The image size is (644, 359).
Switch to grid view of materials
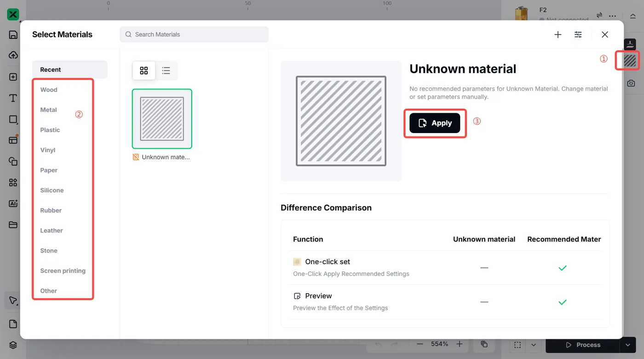144,70
